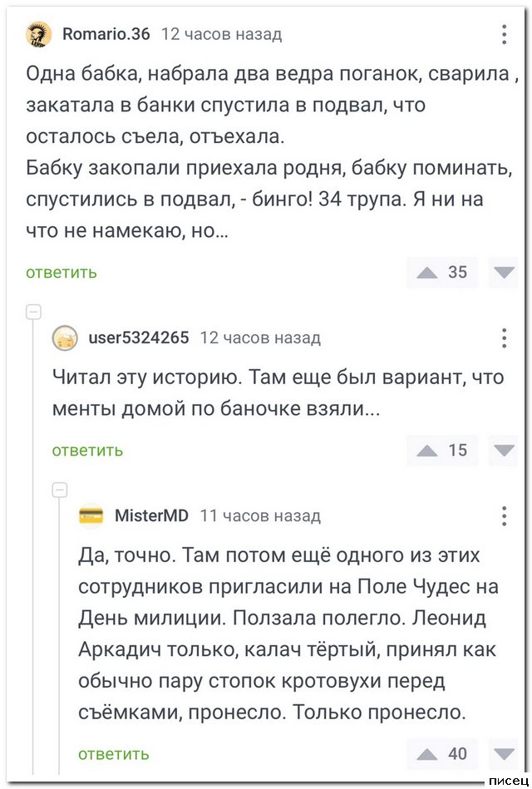Upvote Romario.36's comment with 35 rating
Viewport: 532px width, 789px height.
pyautogui.click(x=428, y=272)
